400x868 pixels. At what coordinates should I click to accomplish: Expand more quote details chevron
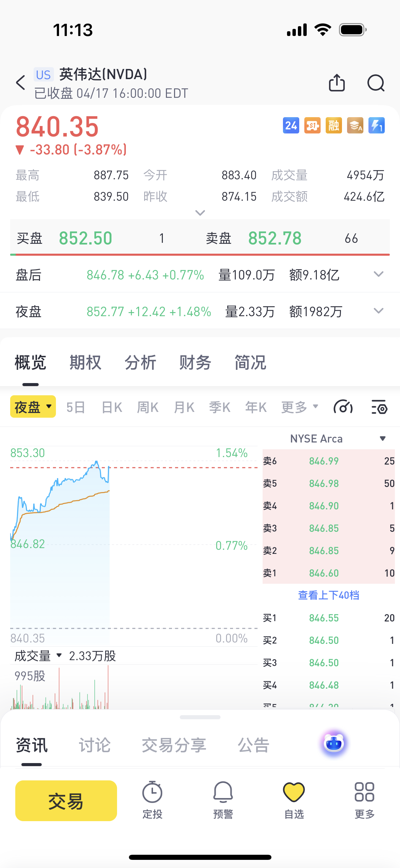pyautogui.click(x=200, y=213)
